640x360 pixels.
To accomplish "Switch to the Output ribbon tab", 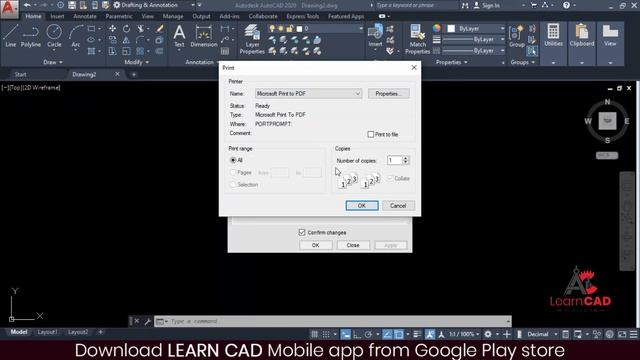I will click(201, 16).
